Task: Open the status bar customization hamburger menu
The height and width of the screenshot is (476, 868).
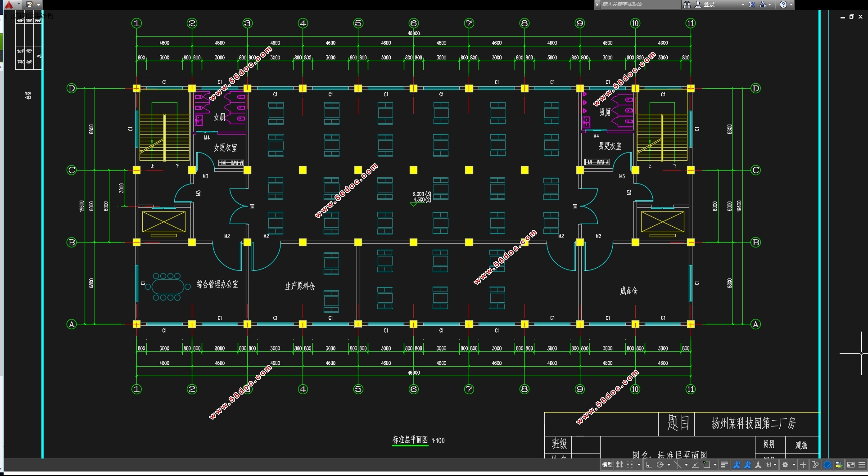Action: [862, 465]
